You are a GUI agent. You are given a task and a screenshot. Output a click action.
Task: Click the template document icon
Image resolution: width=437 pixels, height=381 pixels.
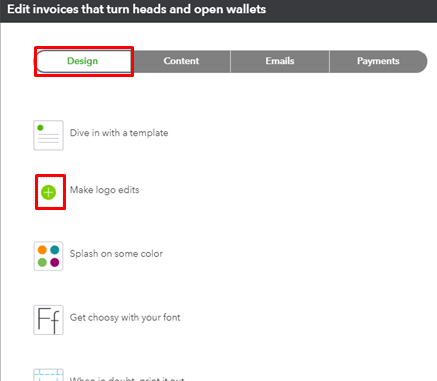(48, 135)
